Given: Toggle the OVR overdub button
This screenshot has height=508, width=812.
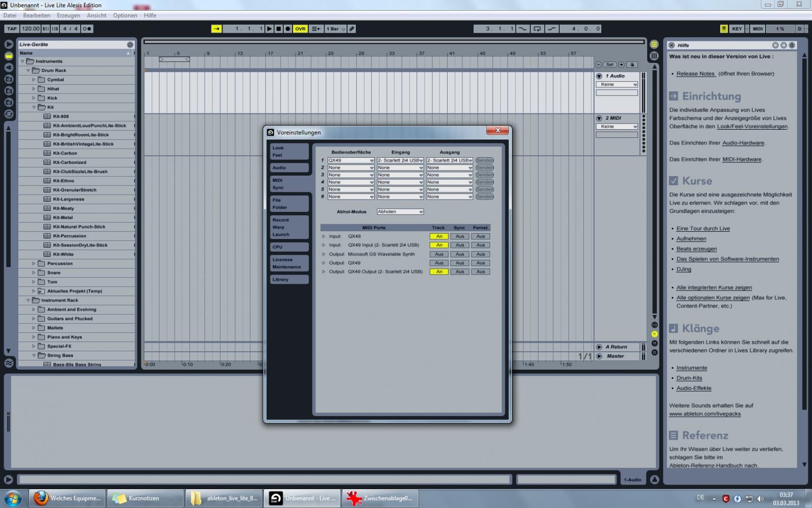Looking at the screenshot, I should tap(300, 29).
